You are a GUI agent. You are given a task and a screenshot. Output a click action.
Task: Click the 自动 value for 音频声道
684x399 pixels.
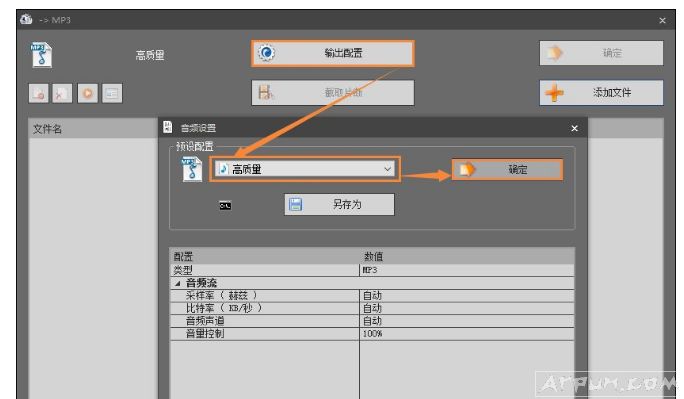372,321
